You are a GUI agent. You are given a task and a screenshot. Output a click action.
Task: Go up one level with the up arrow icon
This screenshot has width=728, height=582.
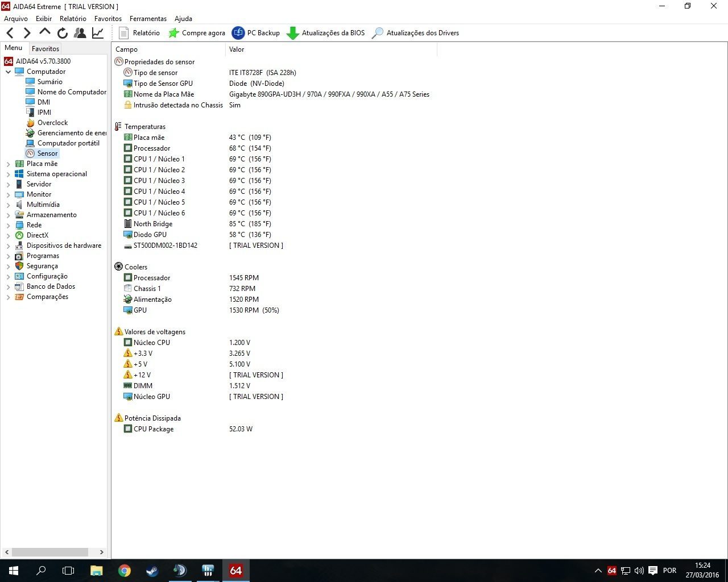(x=45, y=32)
